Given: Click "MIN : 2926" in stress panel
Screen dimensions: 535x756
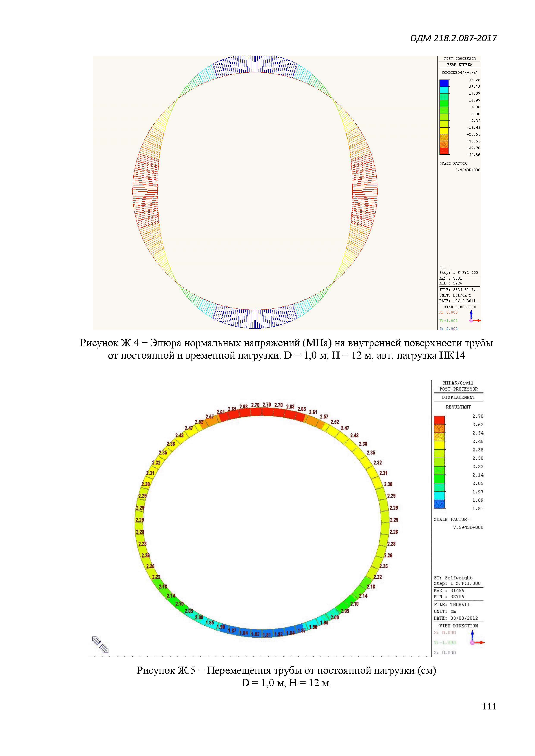Looking at the screenshot, I should [x=450, y=283].
